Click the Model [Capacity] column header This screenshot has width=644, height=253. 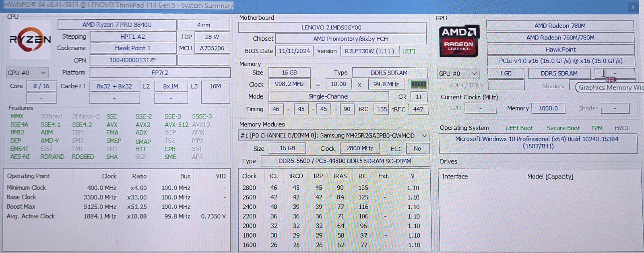[550, 176]
